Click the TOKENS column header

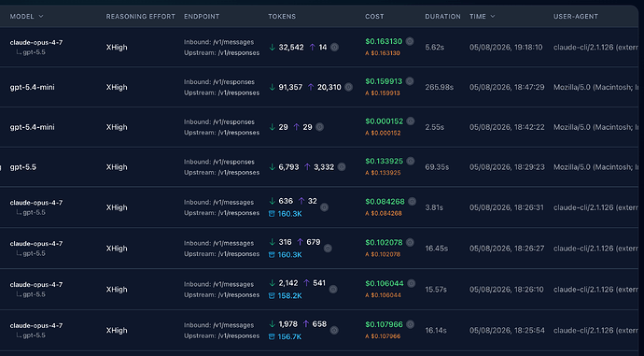click(282, 17)
